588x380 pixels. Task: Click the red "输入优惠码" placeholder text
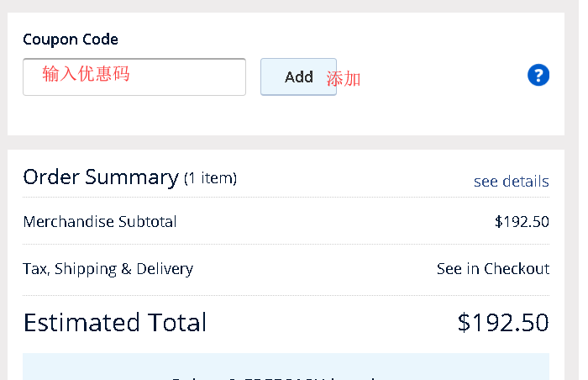click(x=86, y=74)
